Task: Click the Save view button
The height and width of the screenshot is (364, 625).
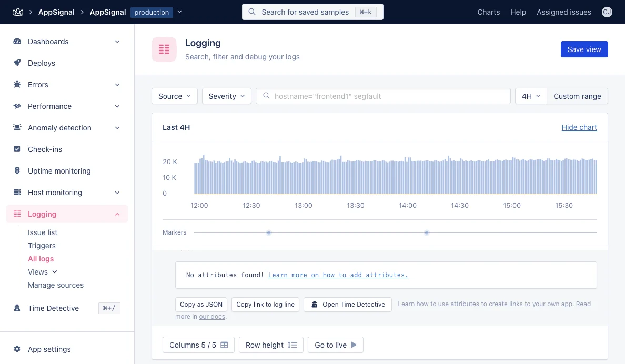Action: 584,49
